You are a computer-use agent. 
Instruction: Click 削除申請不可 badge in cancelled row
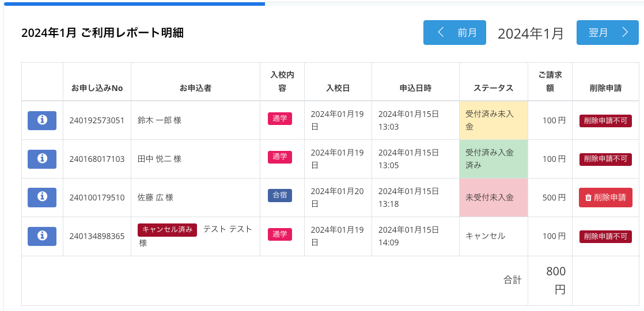(x=605, y=236)
